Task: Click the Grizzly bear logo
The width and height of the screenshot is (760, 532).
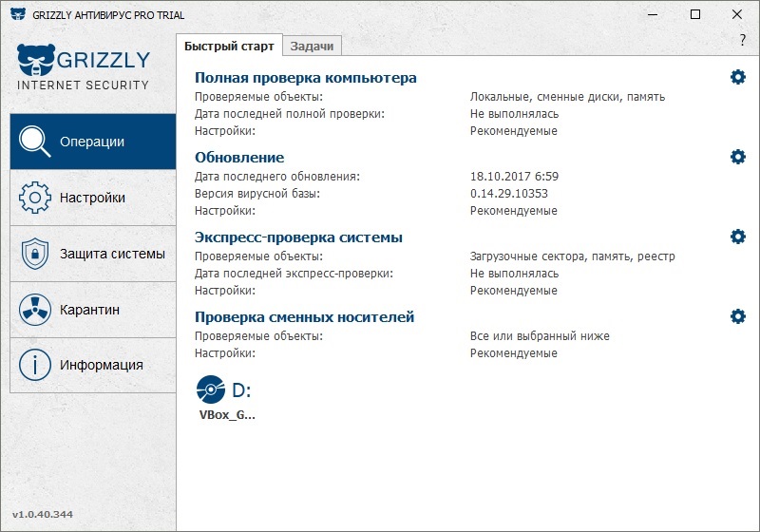Action: (36, 60)
